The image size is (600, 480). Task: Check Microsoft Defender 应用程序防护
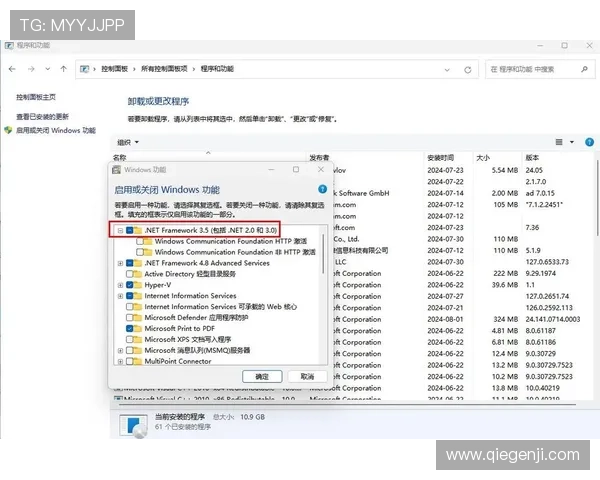[129, 318]
